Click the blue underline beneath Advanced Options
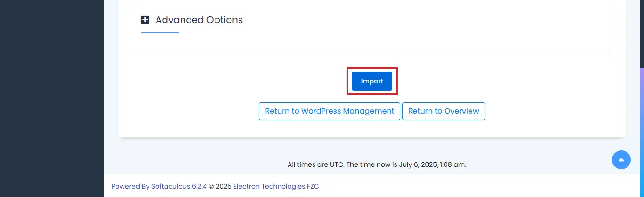644x197 pixels. [x=160, y=33]
